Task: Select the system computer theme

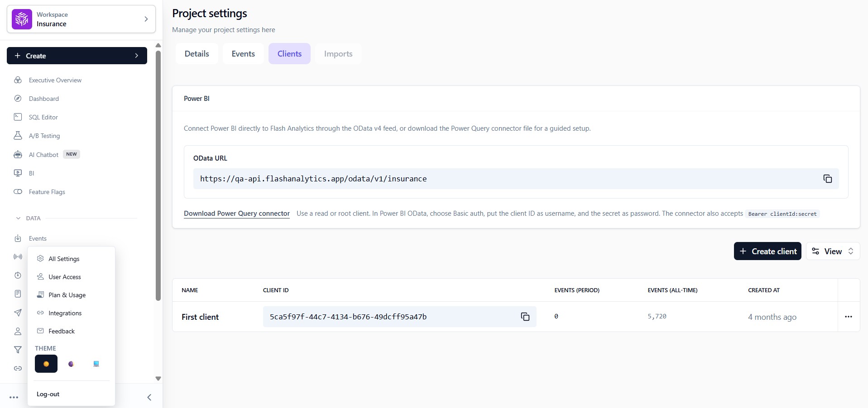Action: 96,364
